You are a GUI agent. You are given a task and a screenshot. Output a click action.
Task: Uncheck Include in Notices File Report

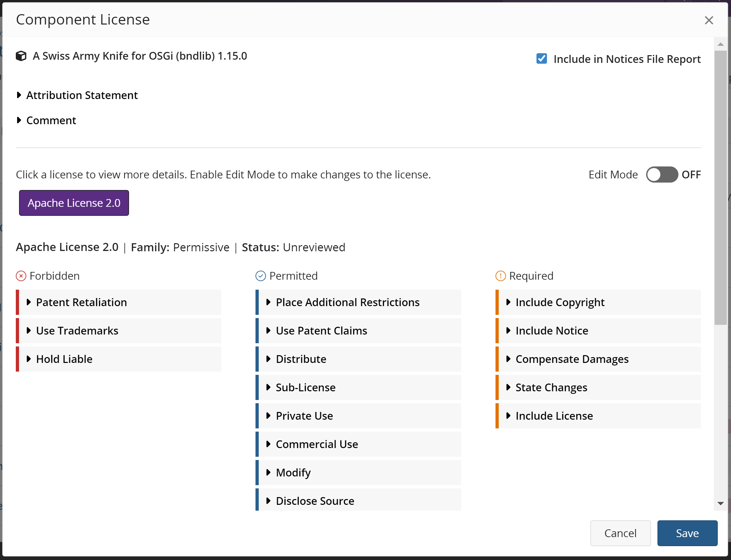tap(541, 59)
